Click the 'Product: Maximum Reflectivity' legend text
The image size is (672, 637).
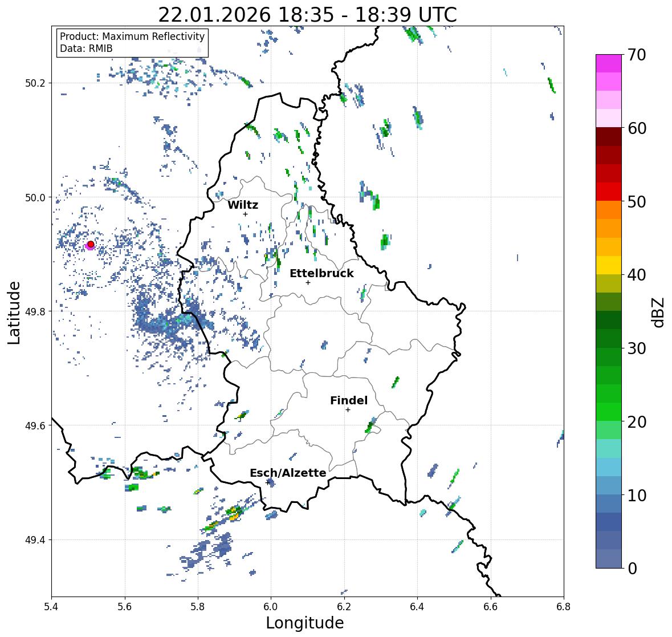click(x=132, y=36)
